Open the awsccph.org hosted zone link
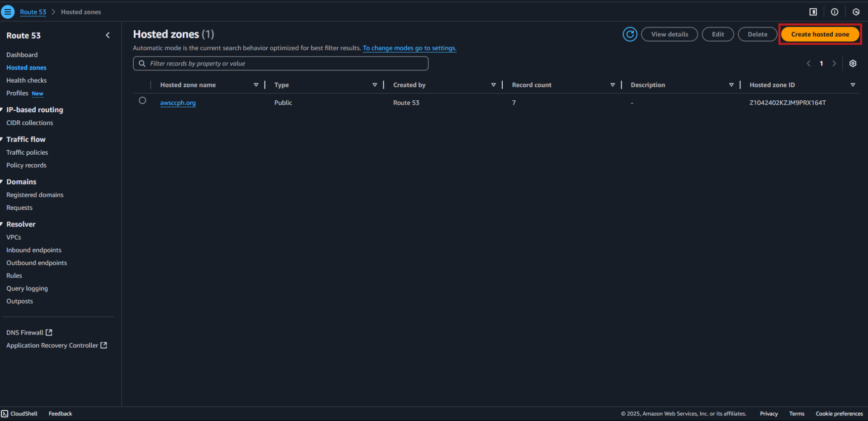This screenshot has height=421, width=868. (x=178, y=103)
